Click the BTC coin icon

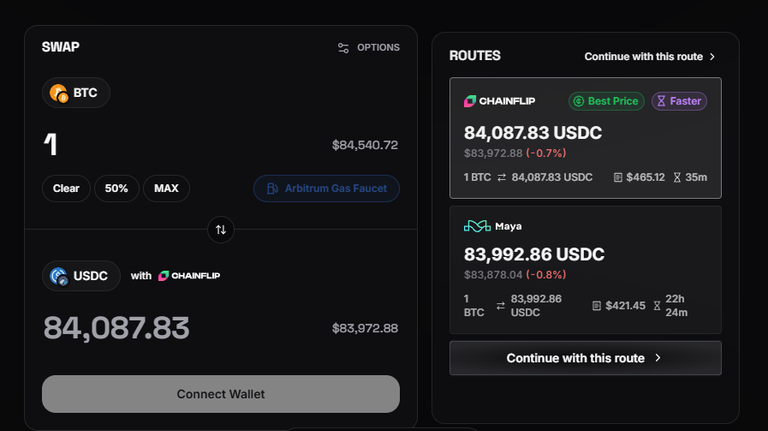[59, 93]
